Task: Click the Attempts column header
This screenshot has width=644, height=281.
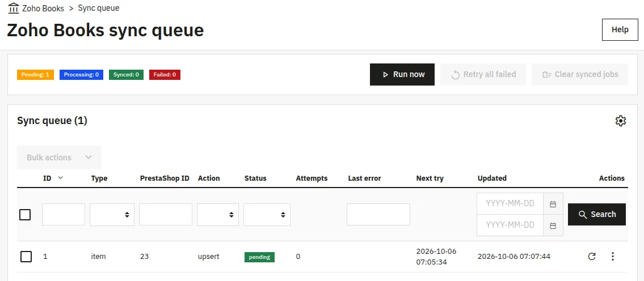Action: coord(312,178)
